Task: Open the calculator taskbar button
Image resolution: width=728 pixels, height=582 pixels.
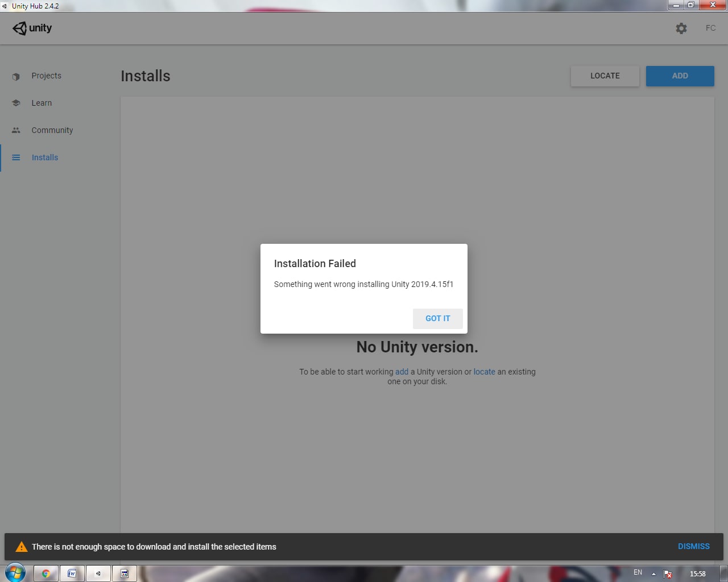Action: click(x=125, y=573)
